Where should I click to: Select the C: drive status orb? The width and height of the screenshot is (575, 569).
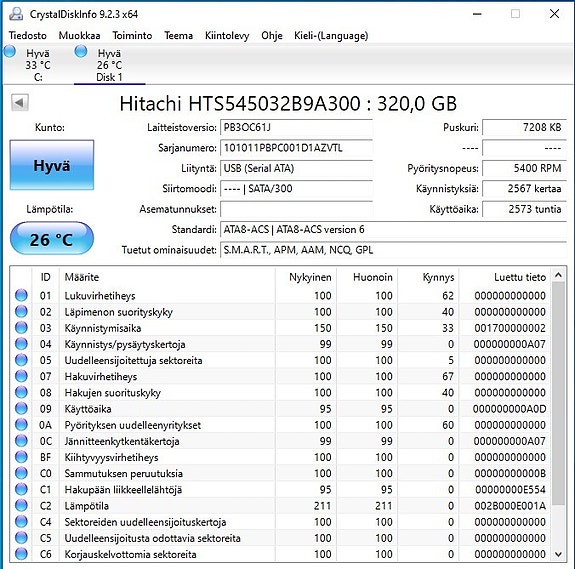10,51
